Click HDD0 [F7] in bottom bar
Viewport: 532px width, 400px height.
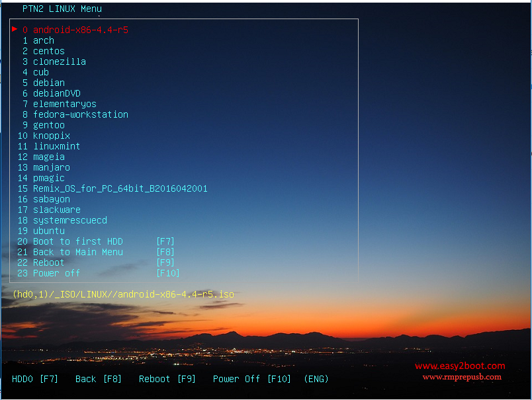point(35,379)
